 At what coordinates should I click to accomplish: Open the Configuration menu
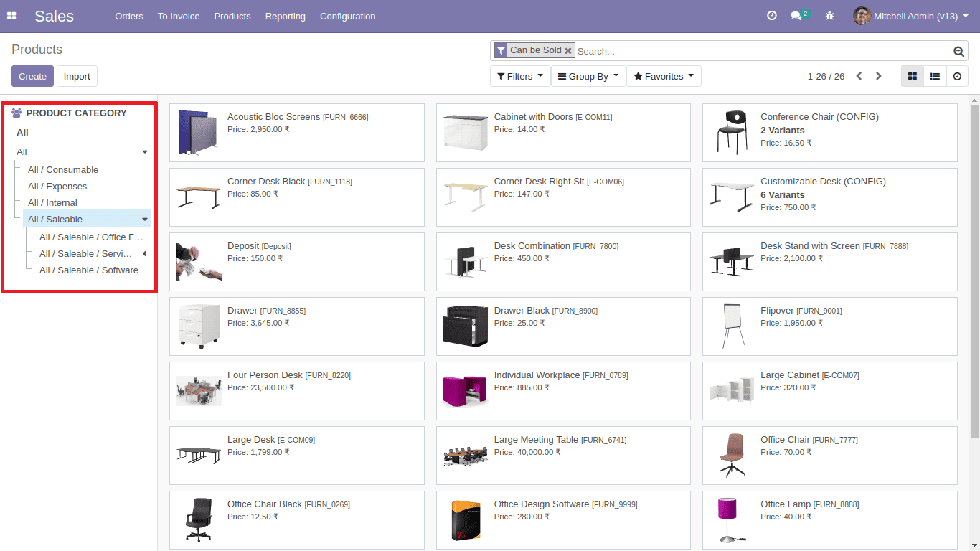coord(348,16)
